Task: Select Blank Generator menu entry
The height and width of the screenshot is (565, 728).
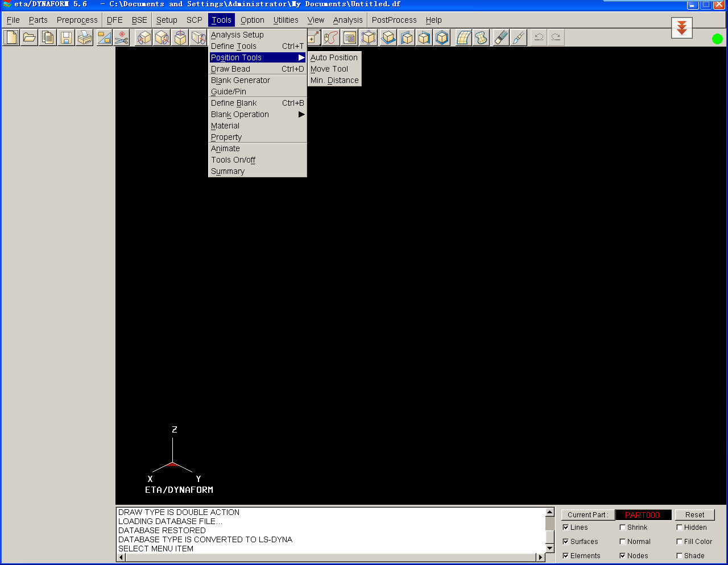Action: [x=258, y=80]
